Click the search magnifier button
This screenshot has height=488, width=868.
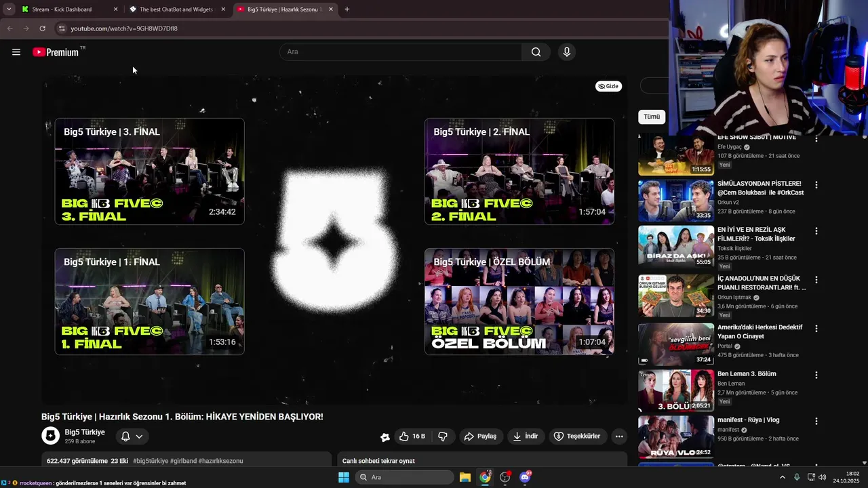click(x=536, y=52)
